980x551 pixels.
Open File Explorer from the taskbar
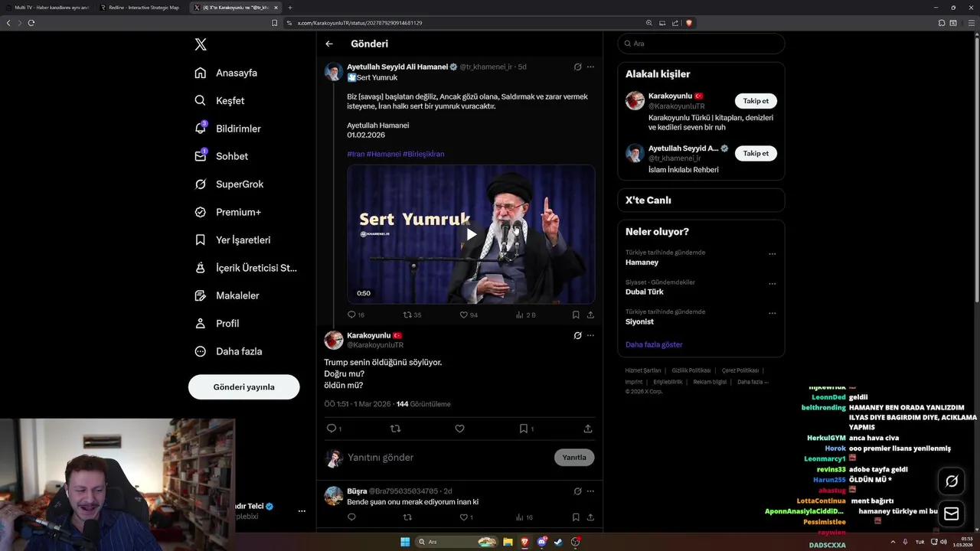click(x=508, y=542)
